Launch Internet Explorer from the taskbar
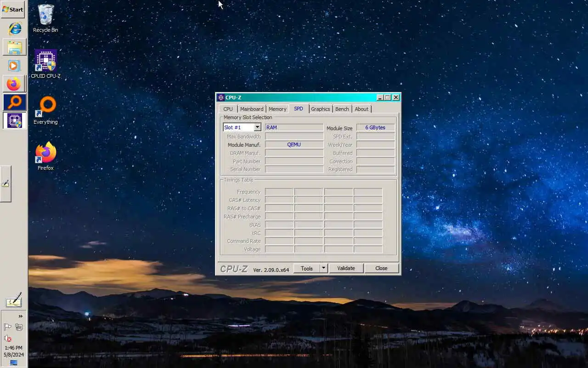Viewport: 588px width, 368px height. [x=14, y=29]
